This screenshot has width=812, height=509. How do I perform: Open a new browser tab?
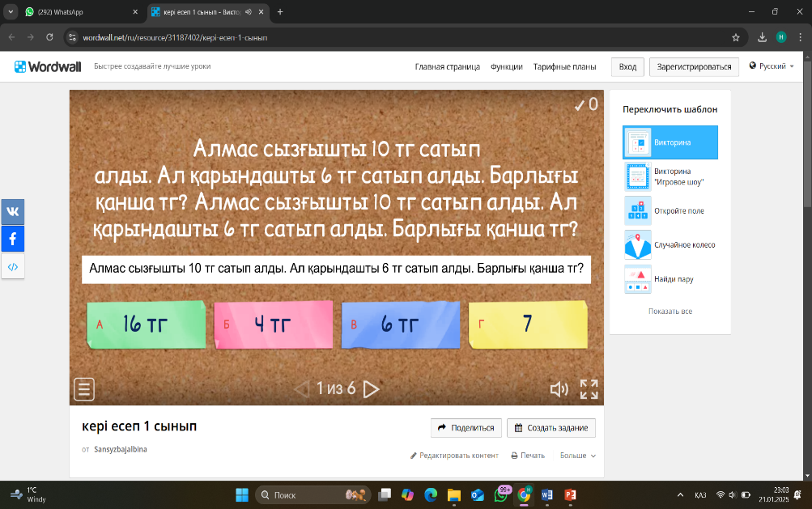(280, 12)
